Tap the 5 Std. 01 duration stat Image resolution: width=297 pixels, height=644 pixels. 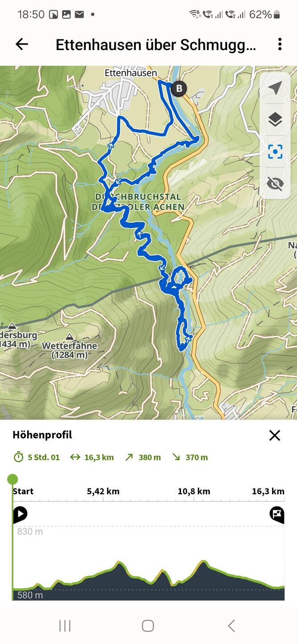click(37, 457)
